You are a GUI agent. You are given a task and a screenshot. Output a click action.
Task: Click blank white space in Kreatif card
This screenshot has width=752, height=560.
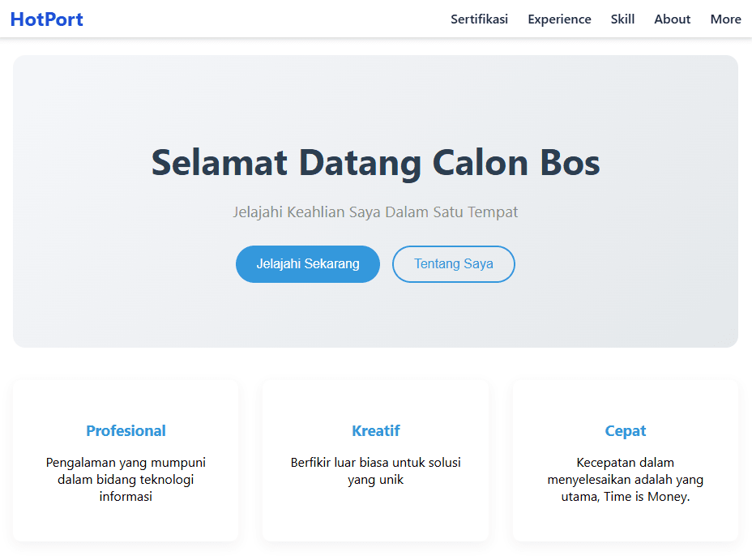pos(375,519)
